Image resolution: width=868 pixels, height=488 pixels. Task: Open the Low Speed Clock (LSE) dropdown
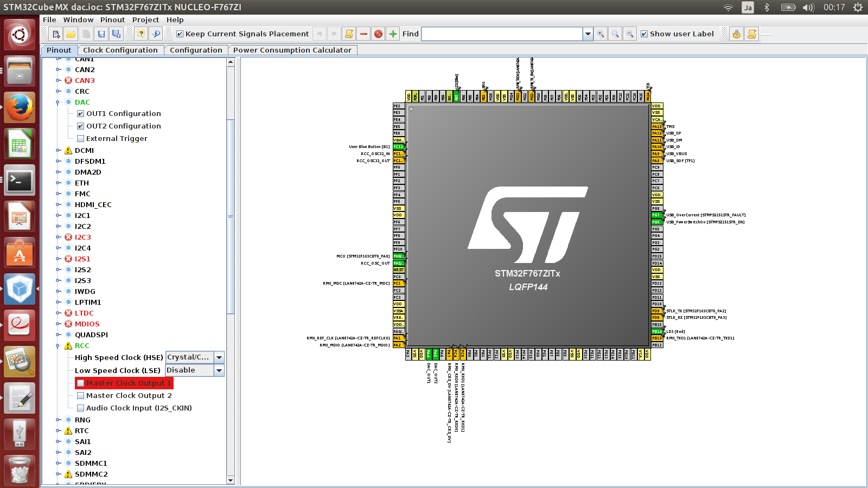pyautogui.click(x=219, y=370)
